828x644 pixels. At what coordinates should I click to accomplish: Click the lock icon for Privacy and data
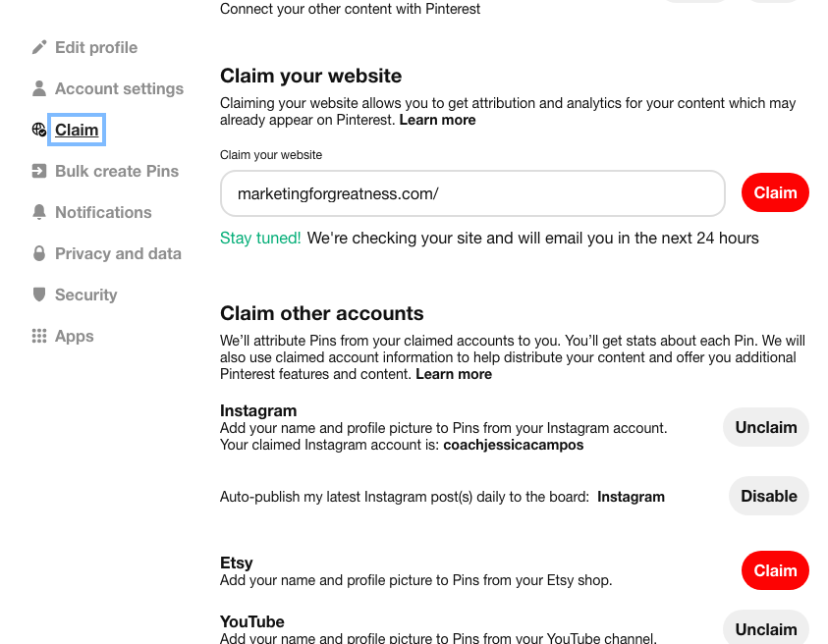point(39,253)
